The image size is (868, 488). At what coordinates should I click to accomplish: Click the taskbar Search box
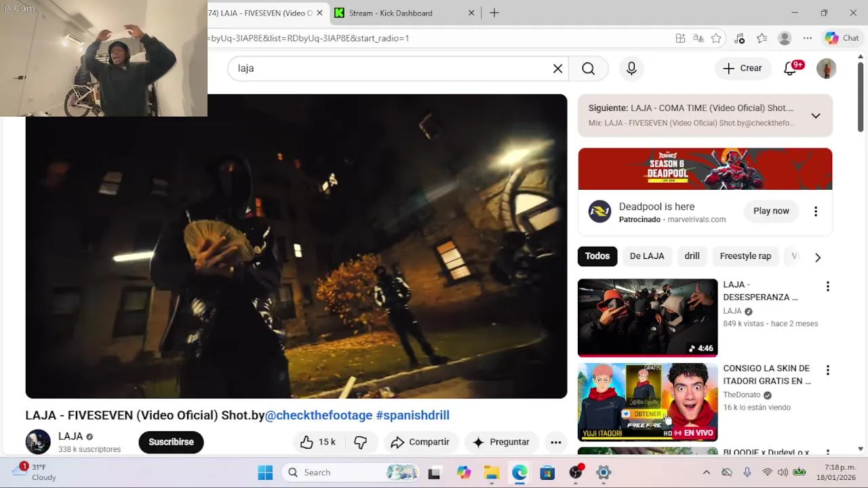pos(350,472)
